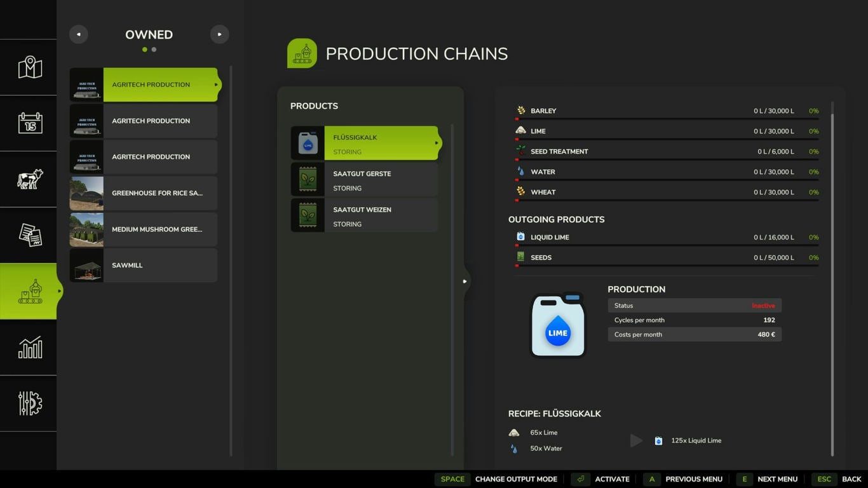
Task: Click the Next Menu button
Action: (x=768, y=479)
